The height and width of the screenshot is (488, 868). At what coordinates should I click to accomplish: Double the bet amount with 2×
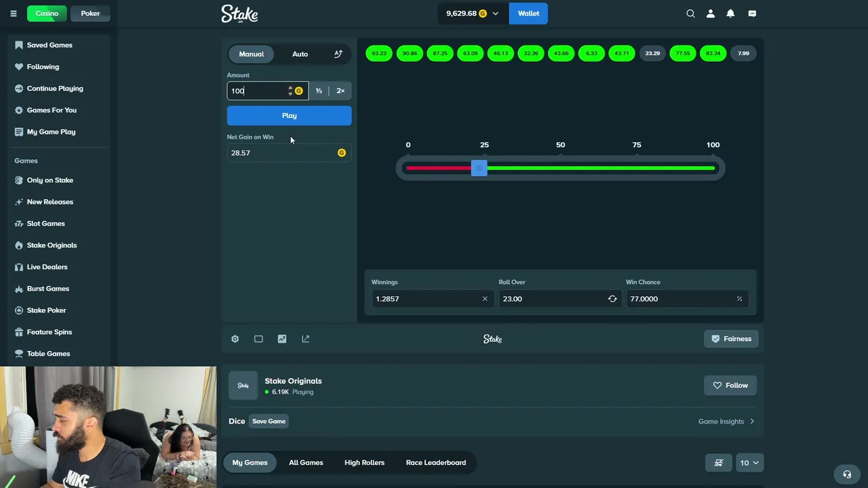(x=340, y=91)
